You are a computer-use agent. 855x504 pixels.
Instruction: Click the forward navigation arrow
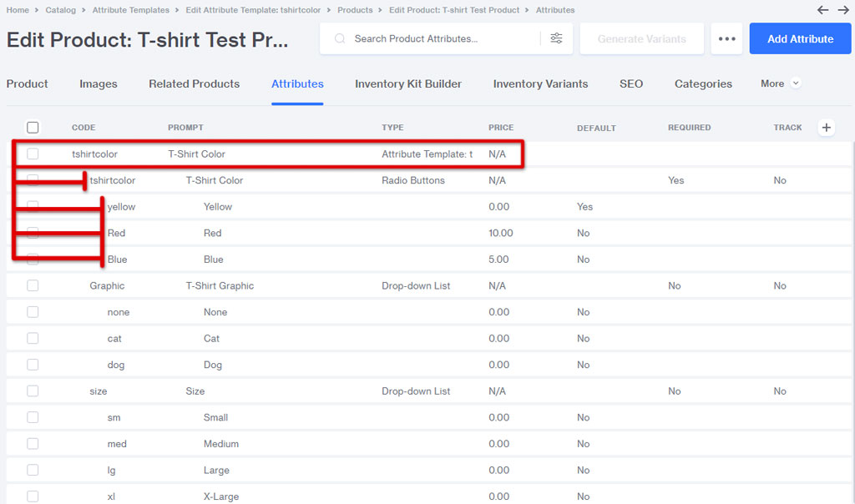(844, 10)
